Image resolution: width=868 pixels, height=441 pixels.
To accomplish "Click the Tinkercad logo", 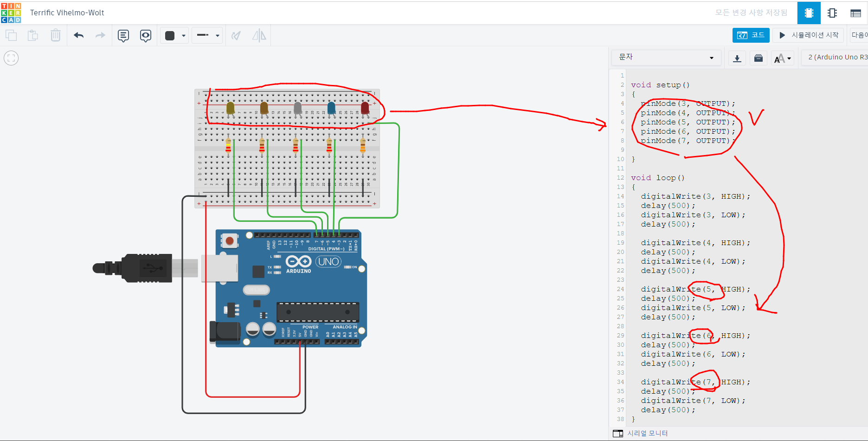I will tap(11, 13).
